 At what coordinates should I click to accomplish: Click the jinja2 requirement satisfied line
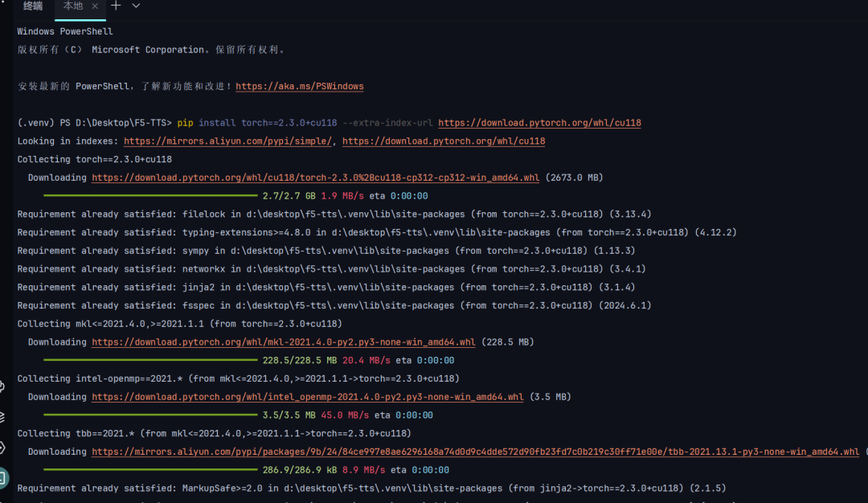click(326, 287)
